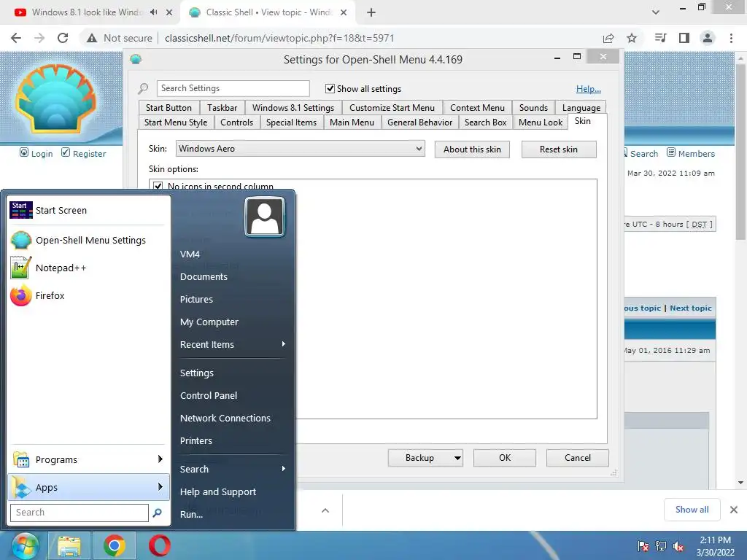Open Chrome three-dot menu
This screenshot has height=560, width=747.
point(731,38)
